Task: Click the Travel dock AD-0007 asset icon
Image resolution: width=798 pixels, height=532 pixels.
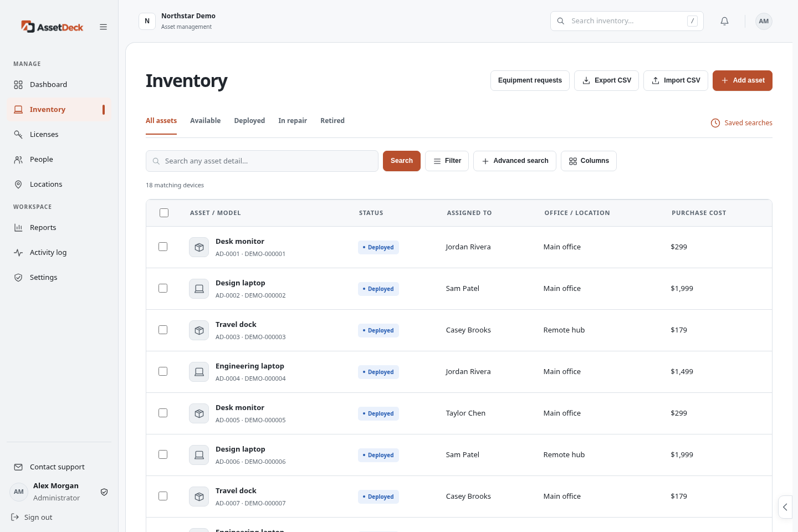Action: tap(199, 497)
